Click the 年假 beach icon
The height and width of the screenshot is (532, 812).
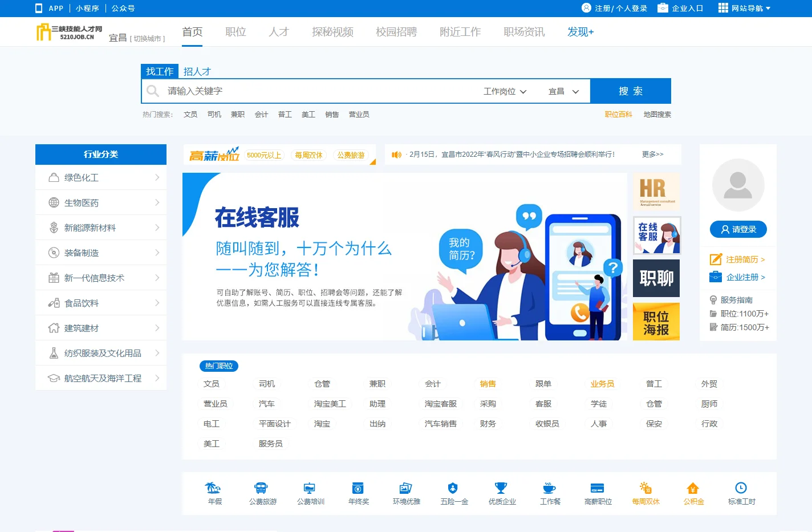(213, 488)
